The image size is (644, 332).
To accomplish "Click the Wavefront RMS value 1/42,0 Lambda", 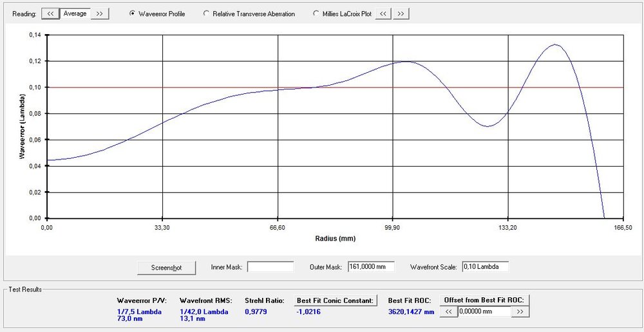I will 204,312.
